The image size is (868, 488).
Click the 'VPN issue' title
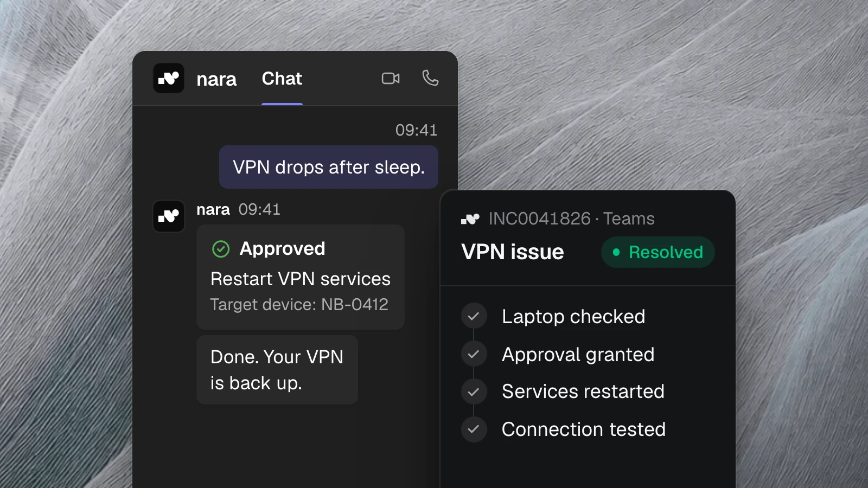[x=513, y=252]
